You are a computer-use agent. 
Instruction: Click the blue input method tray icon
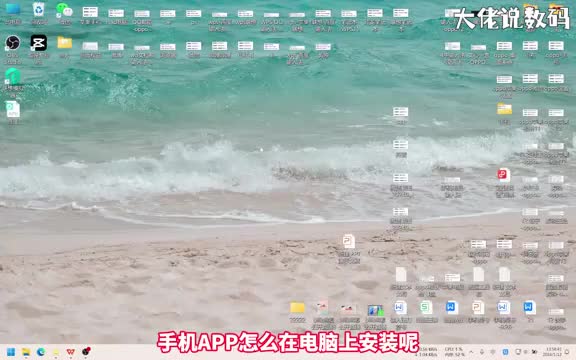click(505, 352)
